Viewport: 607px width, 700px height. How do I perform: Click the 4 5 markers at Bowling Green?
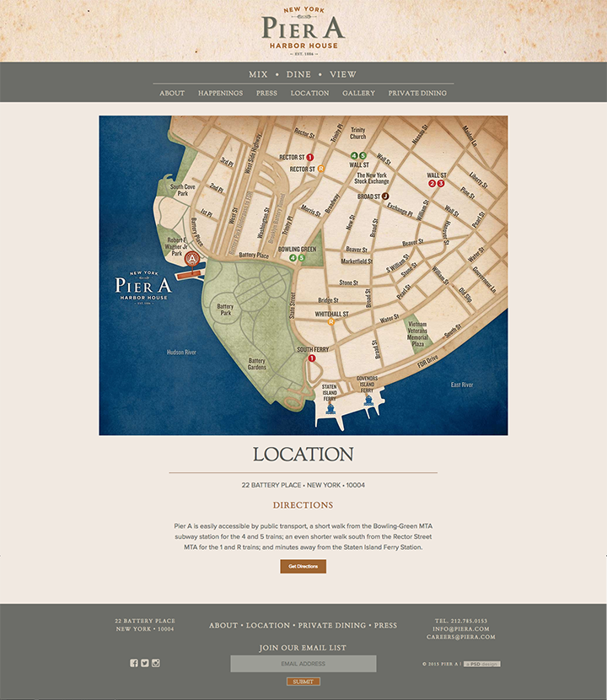[x=297, y=257]
